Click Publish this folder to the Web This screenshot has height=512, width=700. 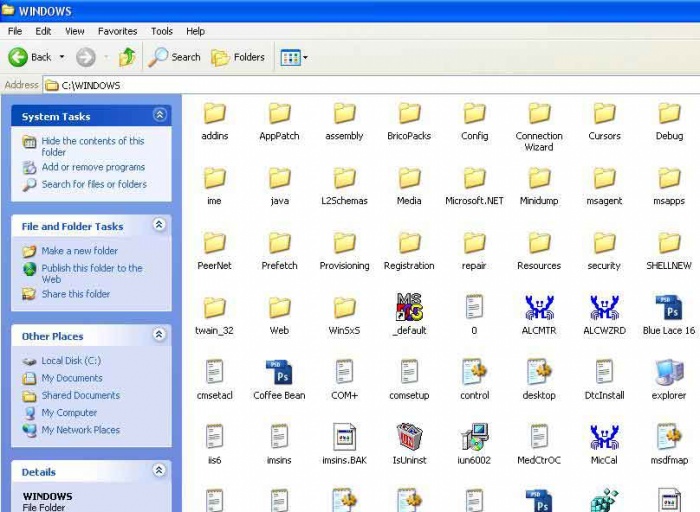point(92,273)
